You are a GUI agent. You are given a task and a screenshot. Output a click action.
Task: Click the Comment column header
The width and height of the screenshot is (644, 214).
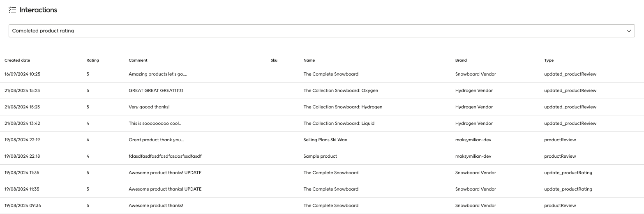[138, 60]
